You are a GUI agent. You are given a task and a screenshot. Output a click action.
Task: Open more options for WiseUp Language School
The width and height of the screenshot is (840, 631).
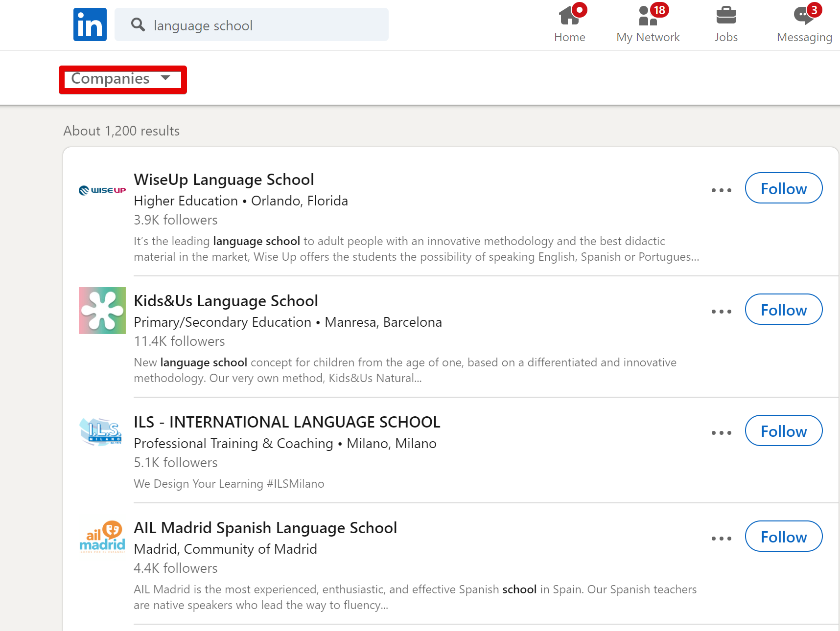[722, 190]
